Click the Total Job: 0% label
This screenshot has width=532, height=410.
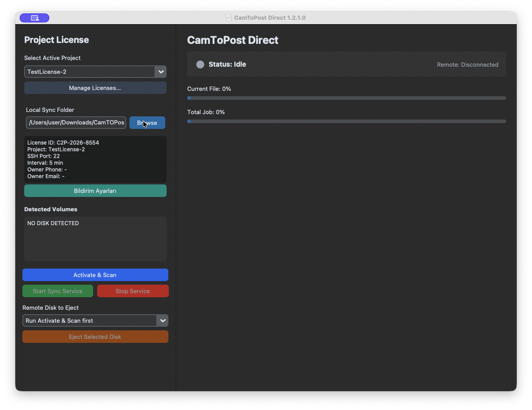click(x=206, y=112)
